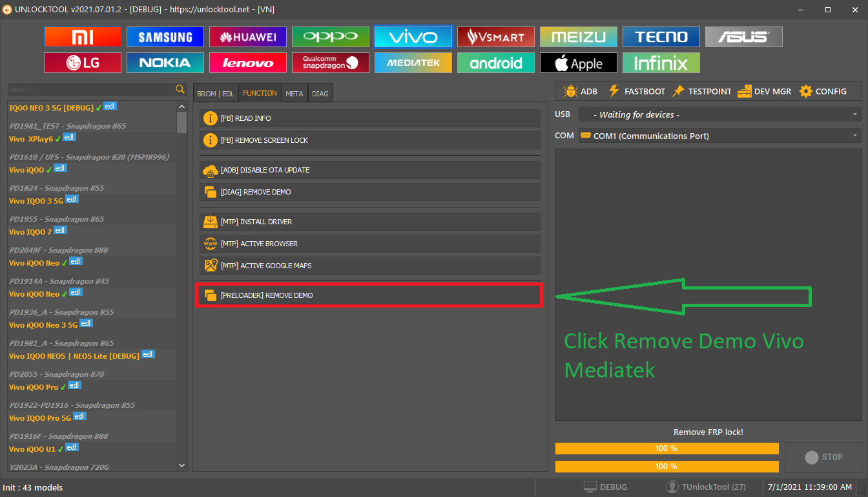Open the Testpoint tool
Image resolution: width=868 pixels, height=497 pixels.
click(701, 91)
